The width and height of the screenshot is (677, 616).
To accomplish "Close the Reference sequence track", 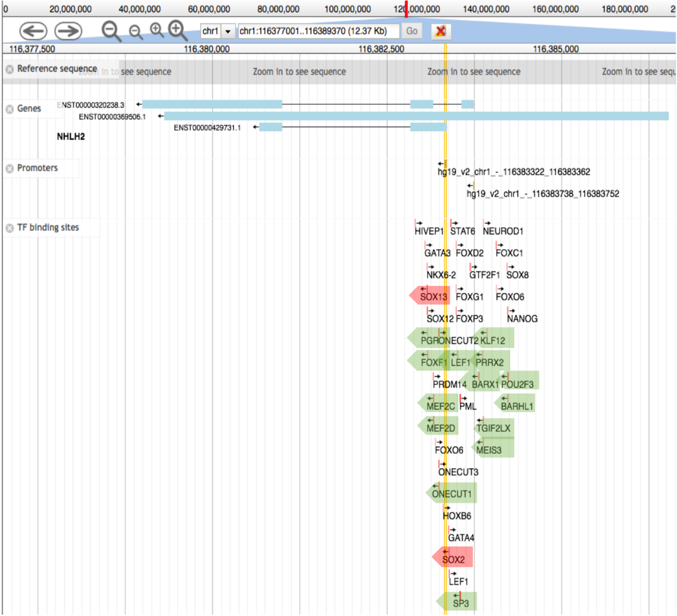I will click(x=10, y=70).
